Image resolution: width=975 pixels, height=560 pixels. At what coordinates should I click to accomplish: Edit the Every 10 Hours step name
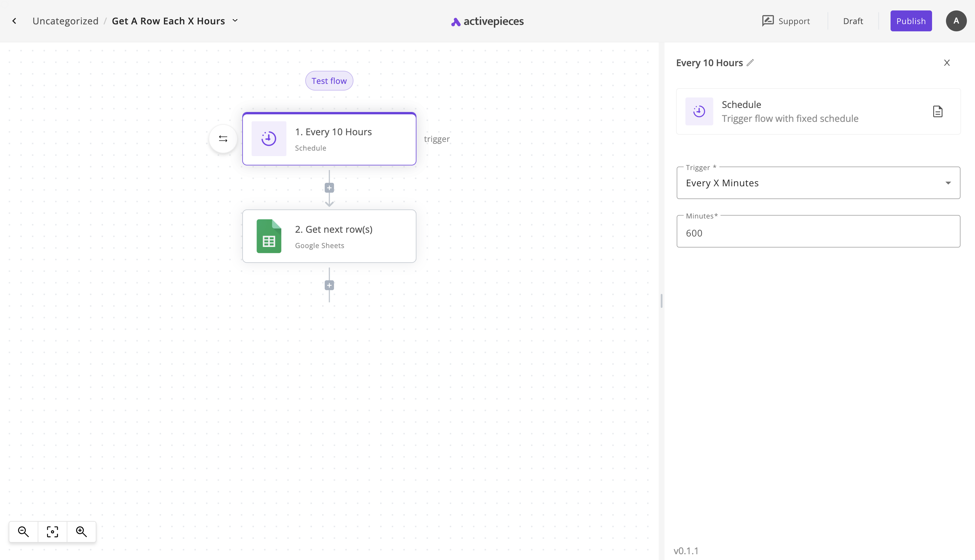click(x=750, y=63)
